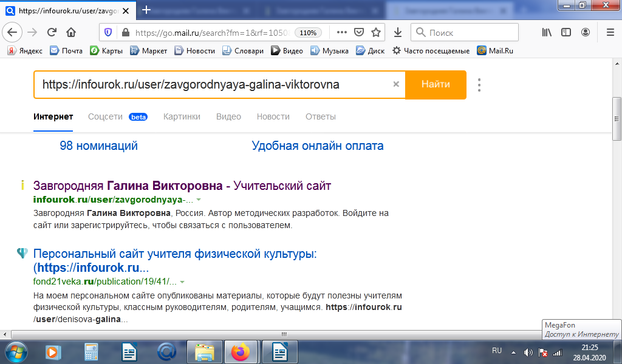Clear the search query with X

(396, 84)
